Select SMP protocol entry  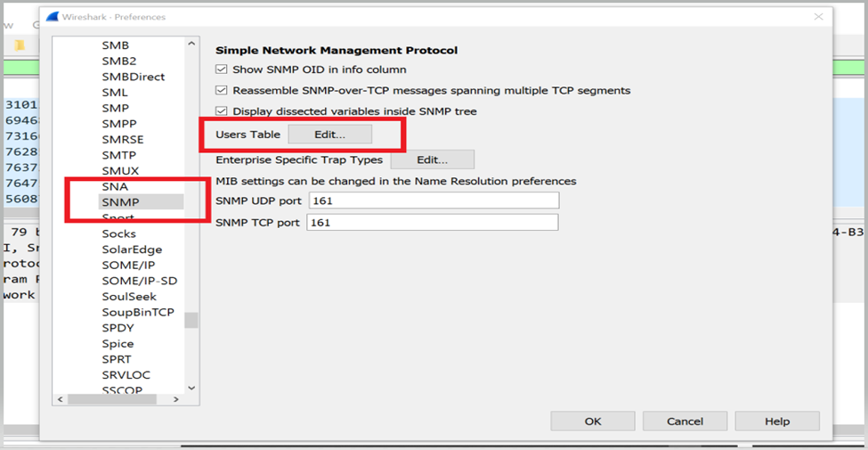click(115, 108)
